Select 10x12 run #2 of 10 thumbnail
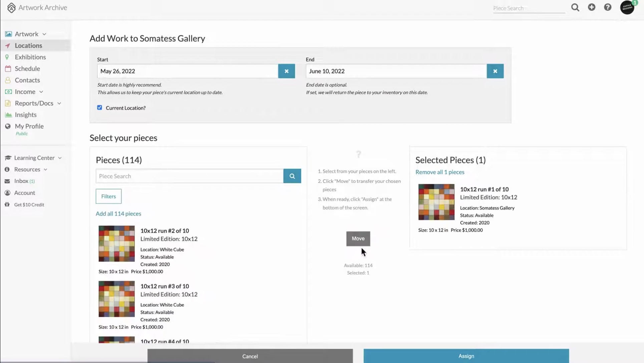This screenshot has width=644, height=363. pos(116,244)
